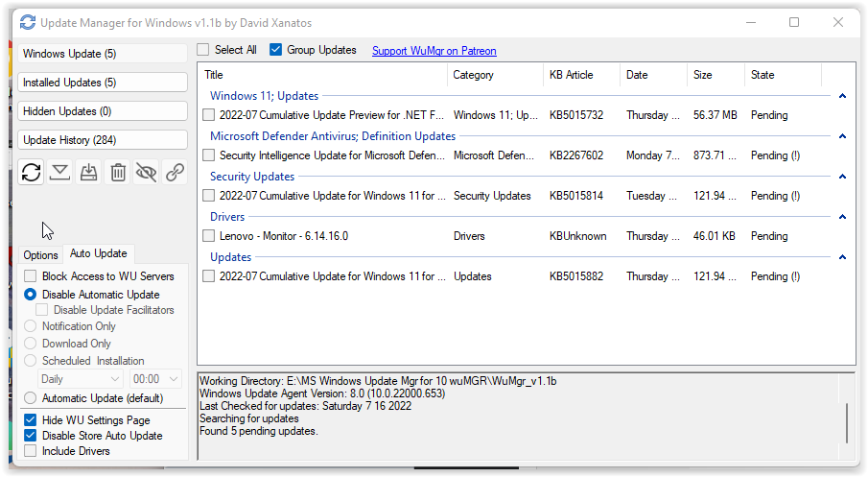868x477 pixels.
Task: Show Installed Updates (5) list
Action: coord(103,83)
